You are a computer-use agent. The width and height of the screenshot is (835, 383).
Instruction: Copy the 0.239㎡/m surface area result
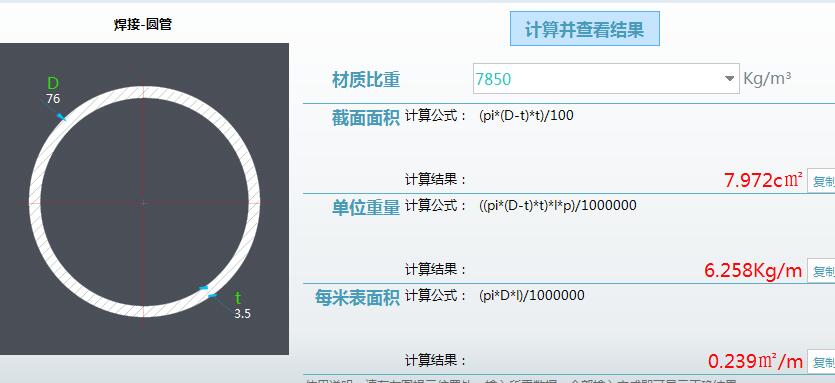pyautogui.click(x=822, y=362)
